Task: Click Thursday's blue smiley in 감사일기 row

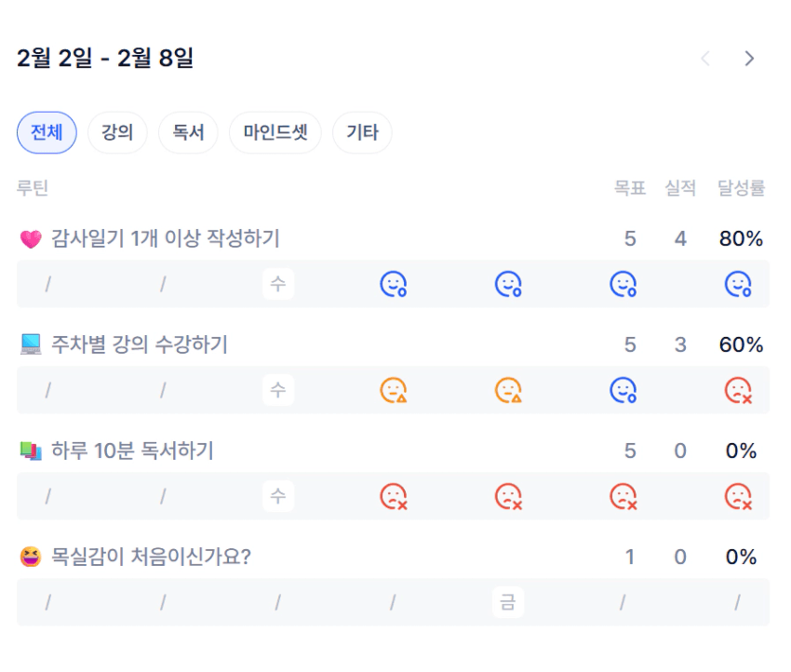Action: (393, 284)
